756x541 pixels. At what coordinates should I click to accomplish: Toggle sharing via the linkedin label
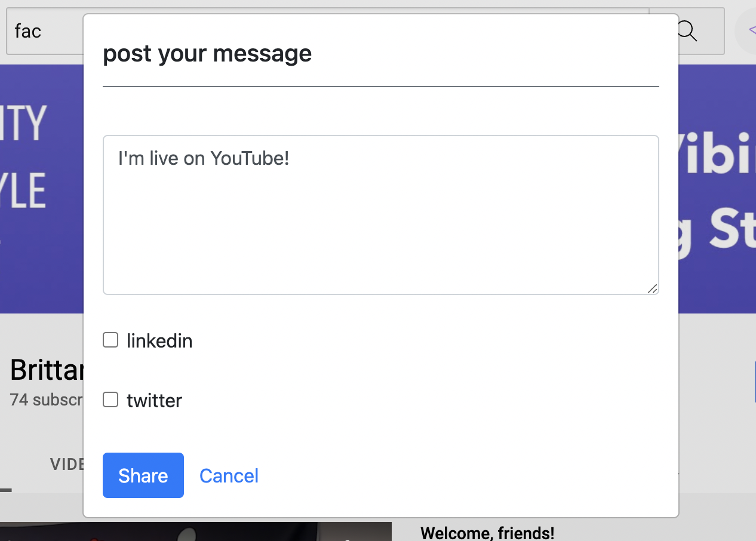pos(159,341)
